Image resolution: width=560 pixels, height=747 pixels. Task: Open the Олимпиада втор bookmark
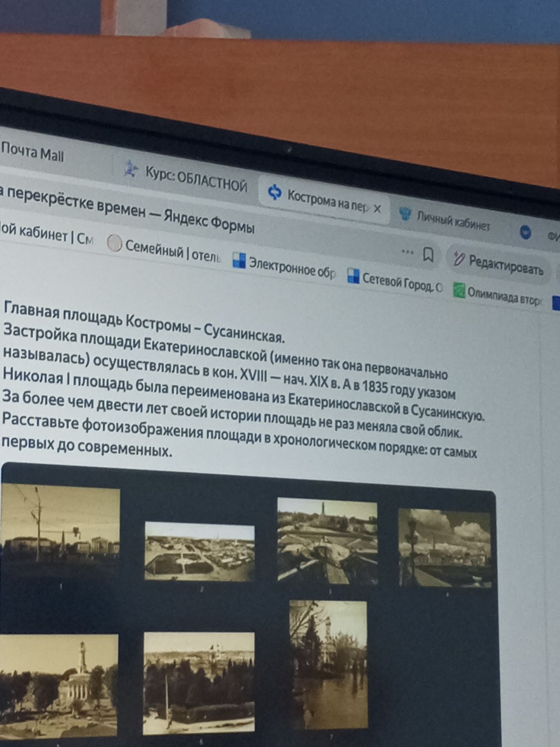(497, 295)
